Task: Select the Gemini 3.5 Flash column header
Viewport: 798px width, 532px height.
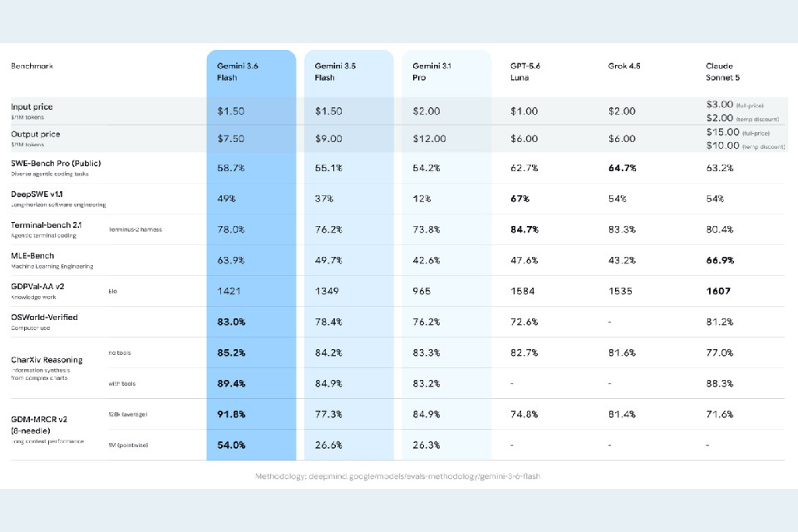Action: coord(335,71)
